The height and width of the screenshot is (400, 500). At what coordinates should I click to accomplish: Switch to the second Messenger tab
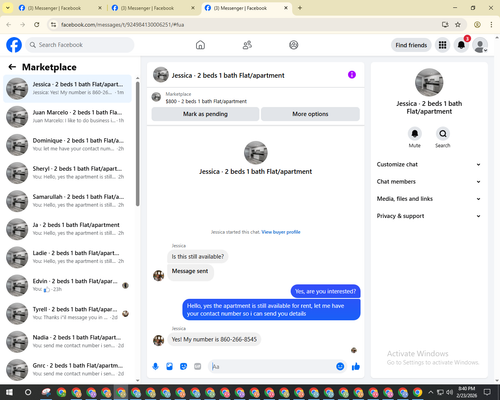153,8
